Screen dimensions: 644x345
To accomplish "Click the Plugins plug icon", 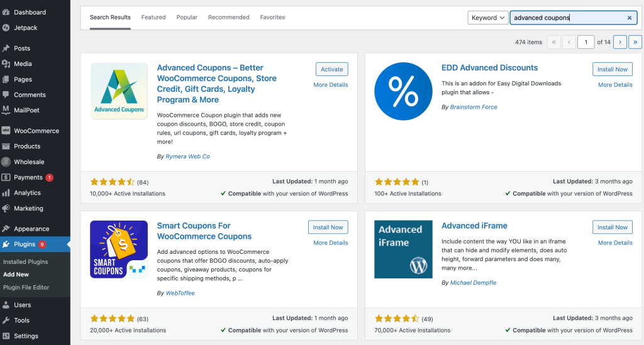I will pos(6,244).
